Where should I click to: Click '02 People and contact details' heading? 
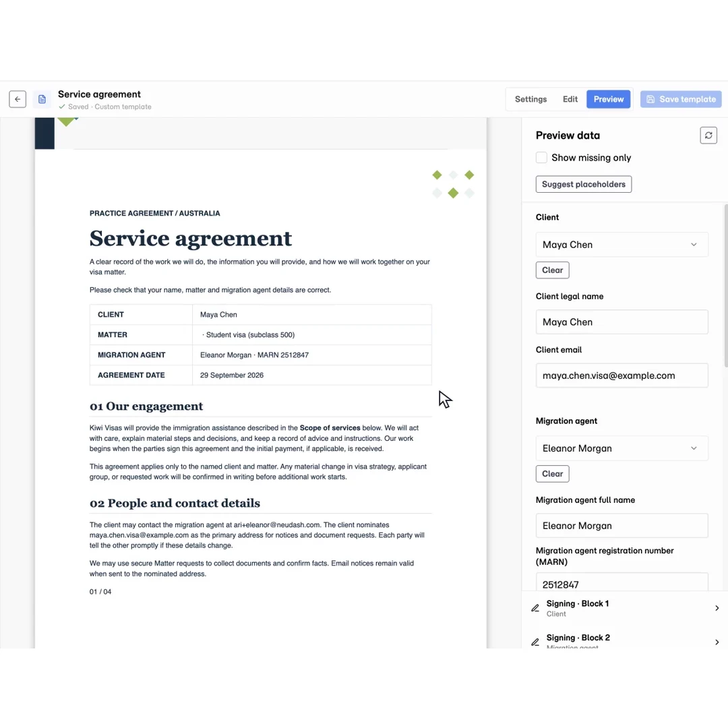(x=175, y=504)
